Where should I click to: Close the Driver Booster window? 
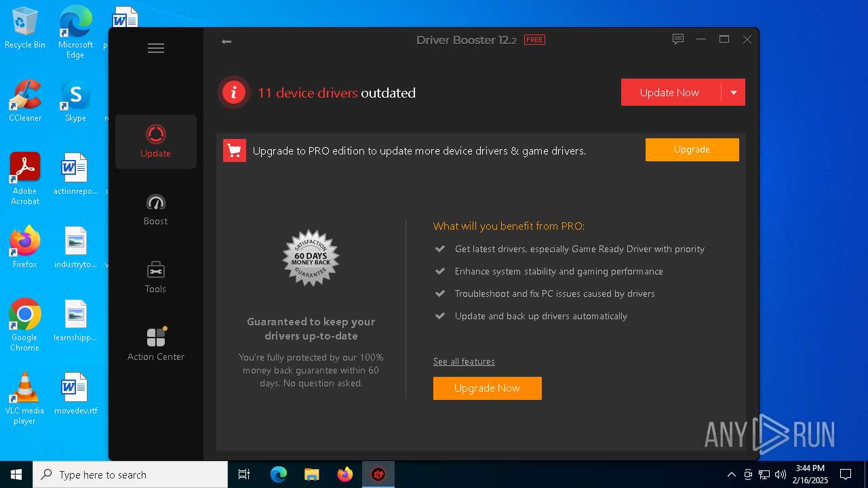[747, 39]
